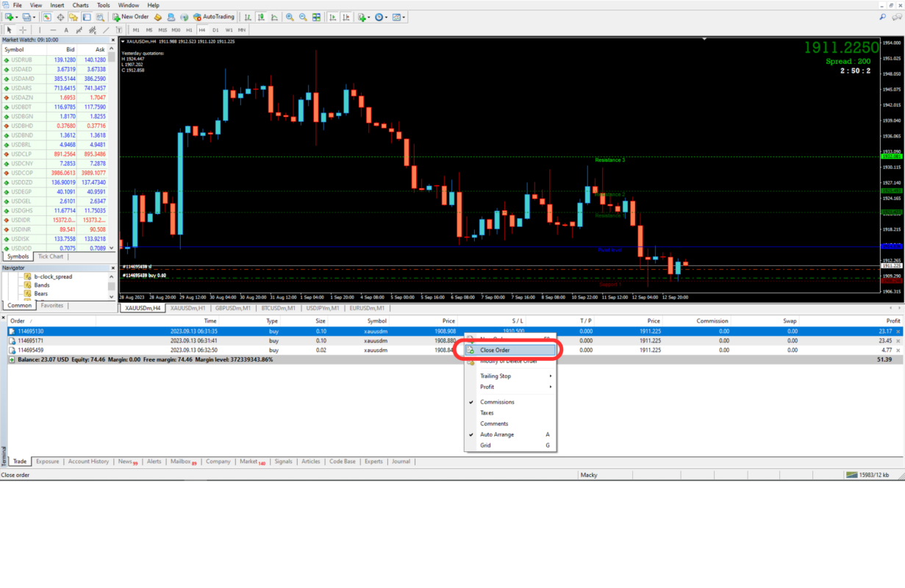Close the Market Watch panel
Viewport: 905px width, 588px height.
[x=112, y=40]
